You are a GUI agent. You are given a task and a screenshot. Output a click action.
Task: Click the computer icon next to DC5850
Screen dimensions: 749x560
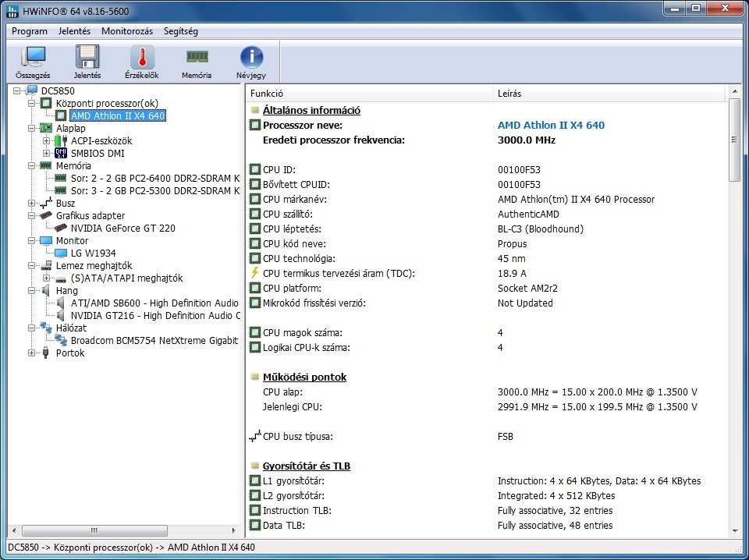31,90
